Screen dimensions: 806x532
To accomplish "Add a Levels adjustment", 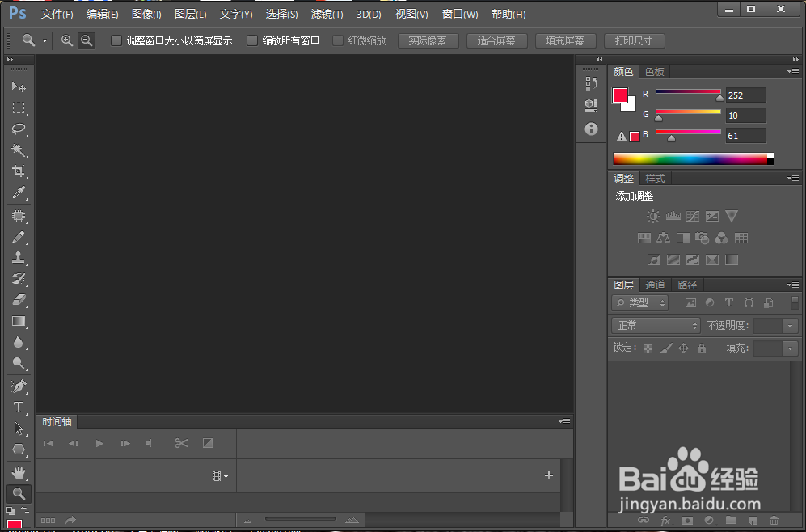I will point(673,216).
